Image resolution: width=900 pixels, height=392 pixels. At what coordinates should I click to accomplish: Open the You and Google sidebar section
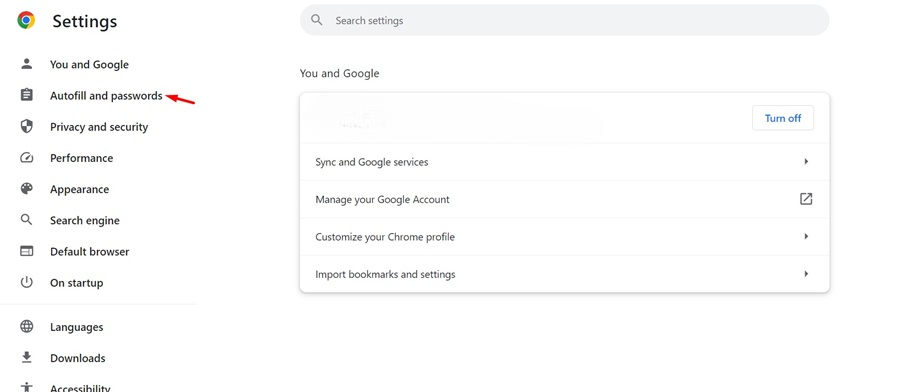89,64
